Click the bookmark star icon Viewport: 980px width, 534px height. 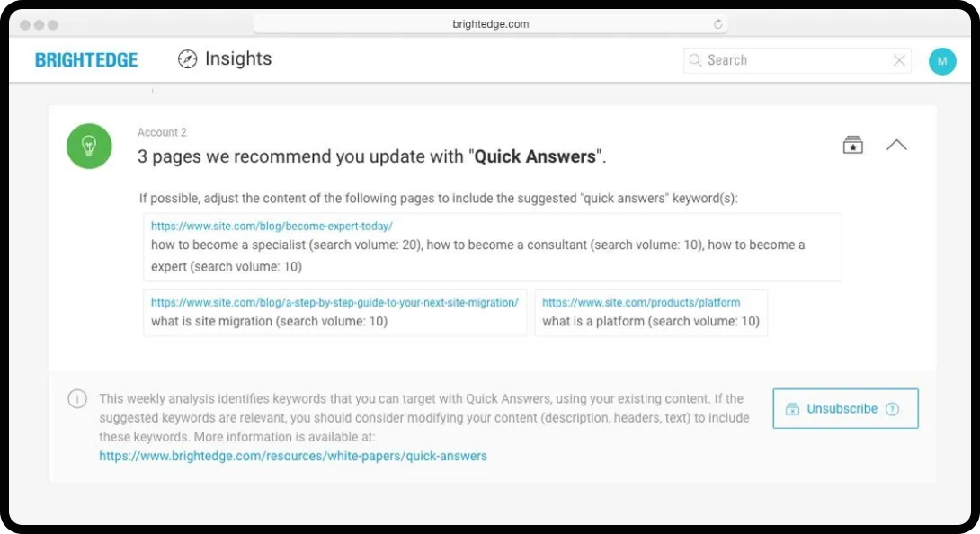click(x=852, y=145)
